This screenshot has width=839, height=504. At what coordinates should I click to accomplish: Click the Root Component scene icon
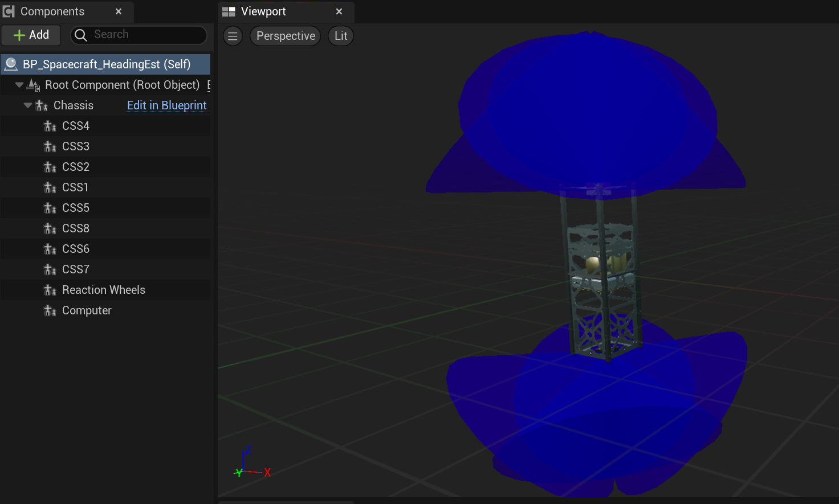(x=34, y=85)
